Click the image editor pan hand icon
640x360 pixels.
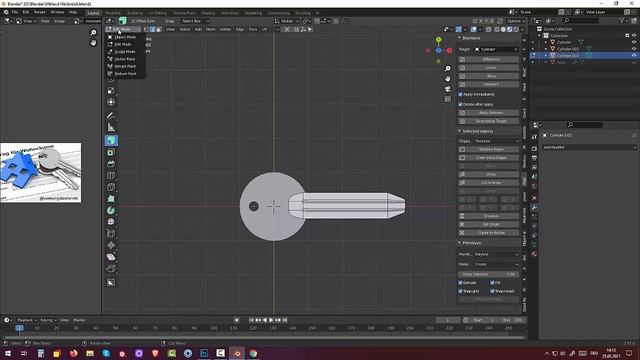[93, 42]
